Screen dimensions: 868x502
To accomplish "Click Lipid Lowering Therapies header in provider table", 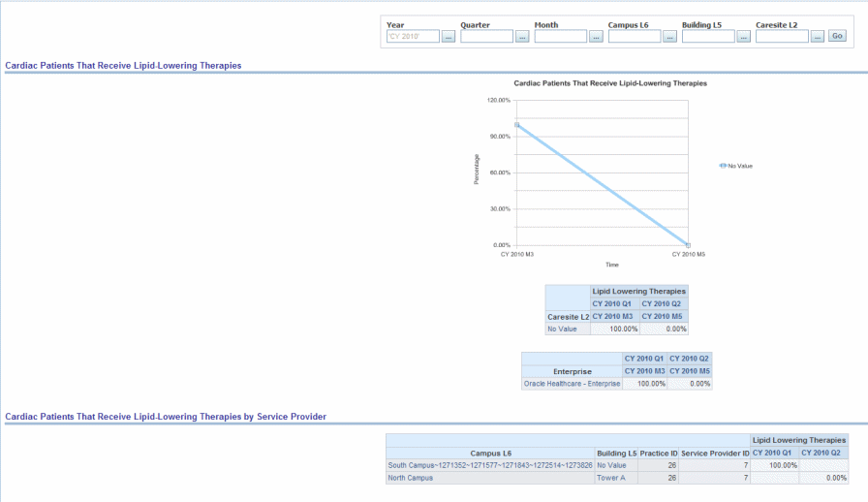I will pos(799,440).
